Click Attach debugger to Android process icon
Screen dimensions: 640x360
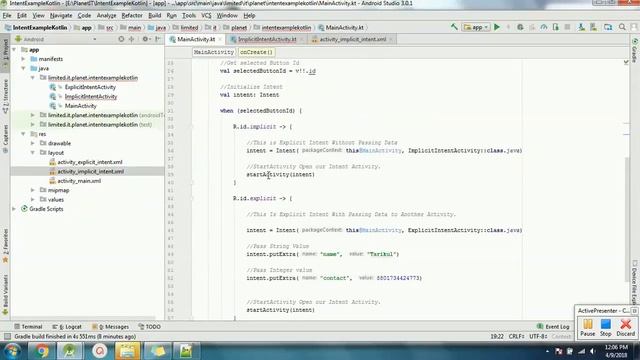556,27
